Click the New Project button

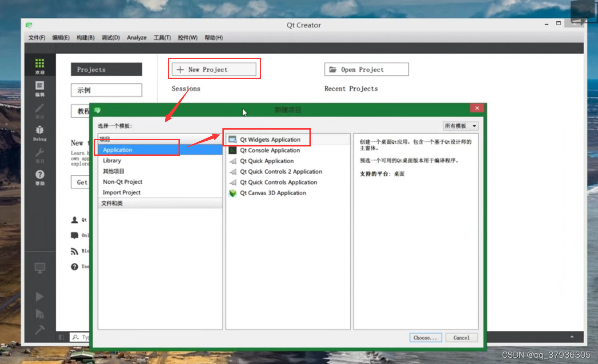(214, 69)
